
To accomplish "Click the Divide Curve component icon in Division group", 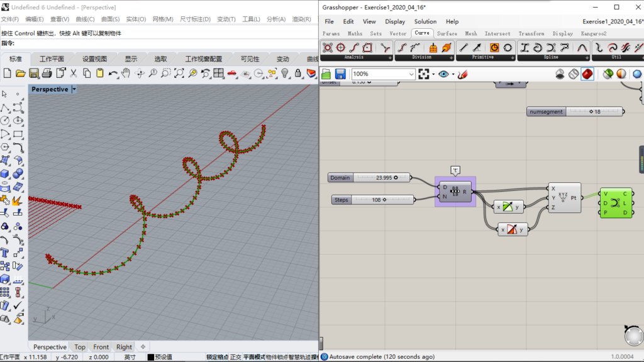I will [402, 48].
